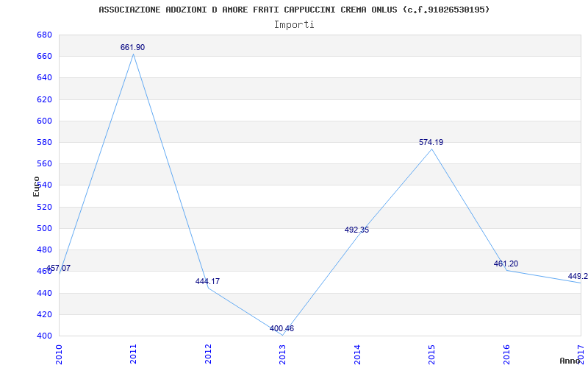Select the 444.17 data label

(207, 281)
